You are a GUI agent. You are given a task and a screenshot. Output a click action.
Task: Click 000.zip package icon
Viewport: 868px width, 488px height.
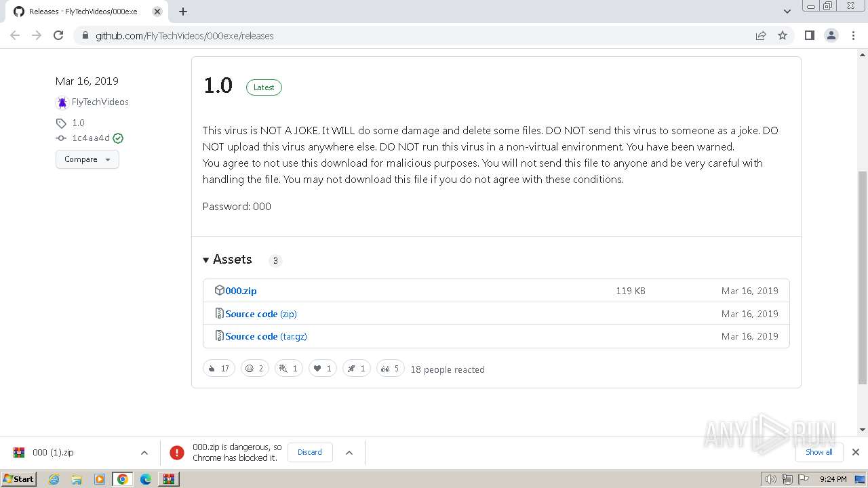coord(219,290)
